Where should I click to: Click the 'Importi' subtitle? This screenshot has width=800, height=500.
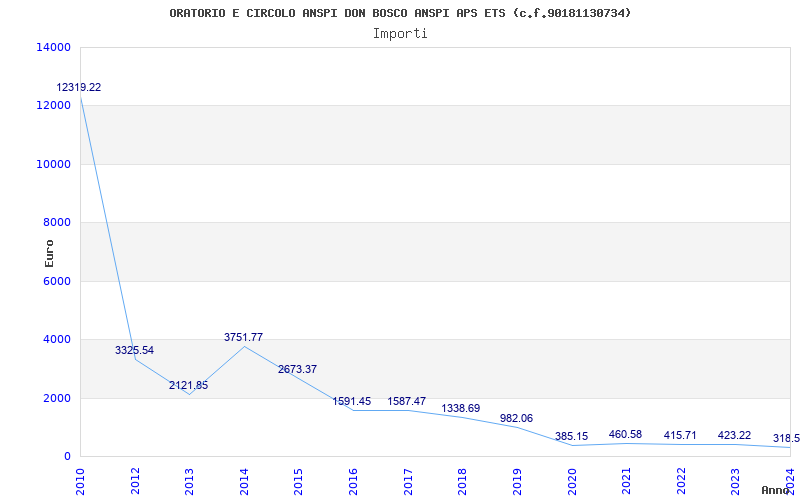(400, 34)
